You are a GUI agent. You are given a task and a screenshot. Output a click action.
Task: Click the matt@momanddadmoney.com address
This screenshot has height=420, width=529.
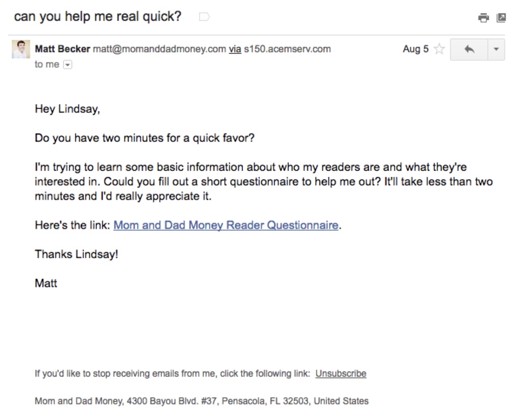tap(159, 49)
